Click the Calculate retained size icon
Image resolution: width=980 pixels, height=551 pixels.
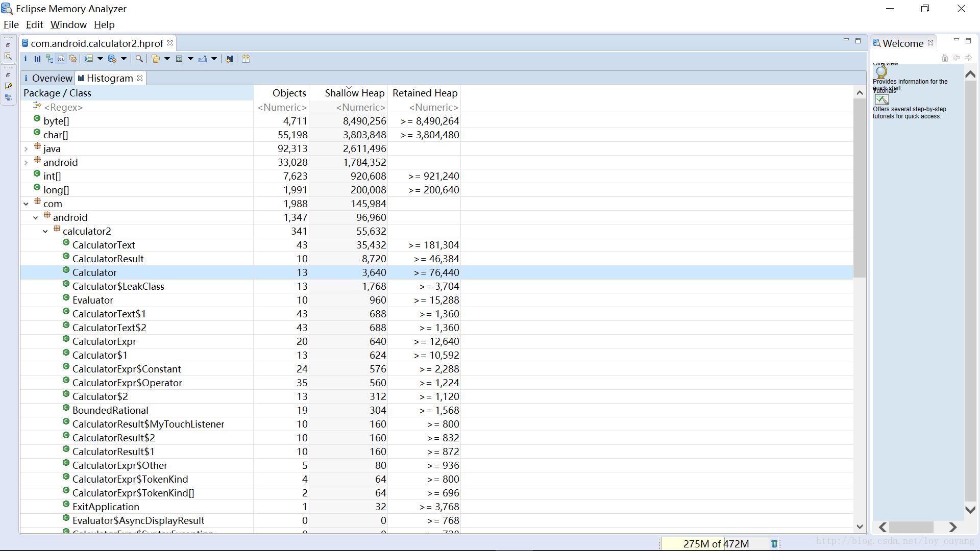coord(179,59)
